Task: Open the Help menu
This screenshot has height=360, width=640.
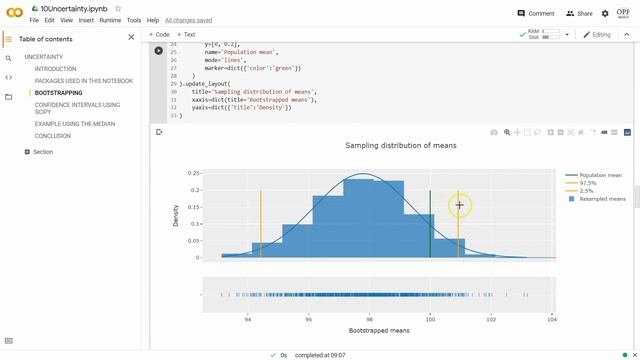Action: pos(153,20)
